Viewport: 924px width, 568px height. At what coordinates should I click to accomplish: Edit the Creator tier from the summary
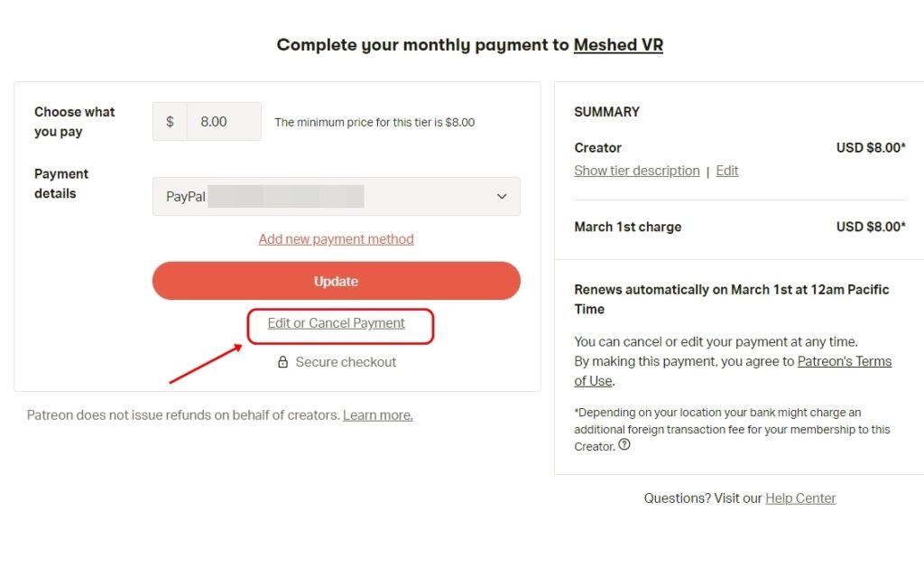[x=726, y=171]
